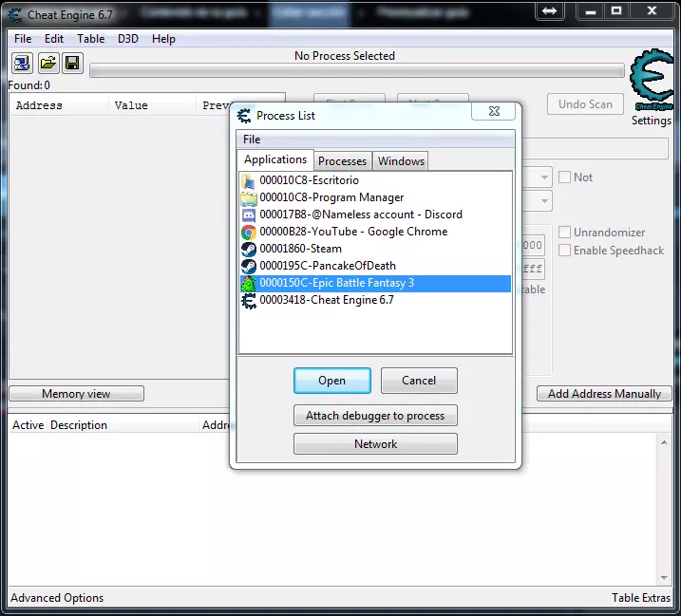The height and width of the screenshot is (616, 681).
Task: Click the Cancel button
Action: point(419,381)
